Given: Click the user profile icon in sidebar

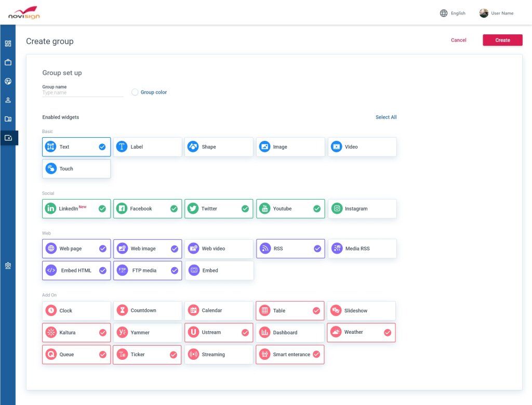Looking at the screenshot, I should (8, 100).
